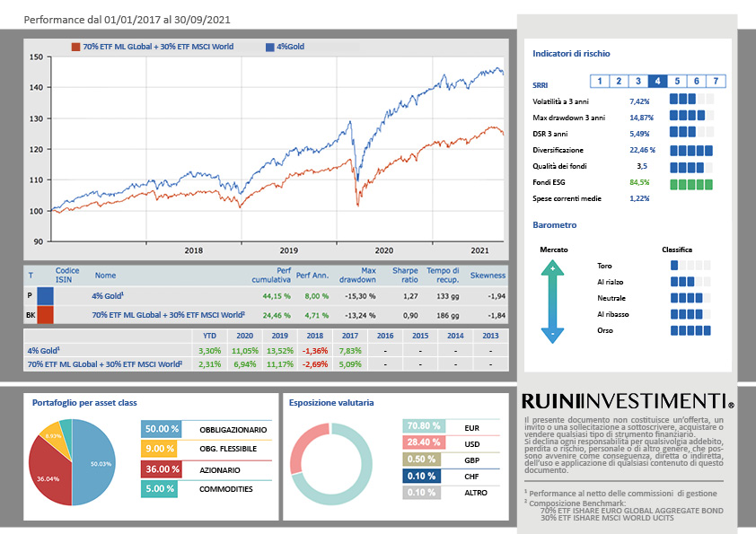Click the 0.50 % GBP badge
Screen dimensions: 756x534
(x=421, y=460)
